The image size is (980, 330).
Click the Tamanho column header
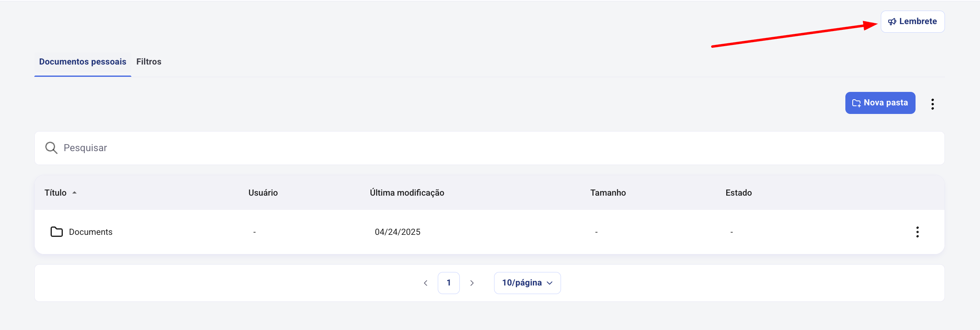point(608,193)
